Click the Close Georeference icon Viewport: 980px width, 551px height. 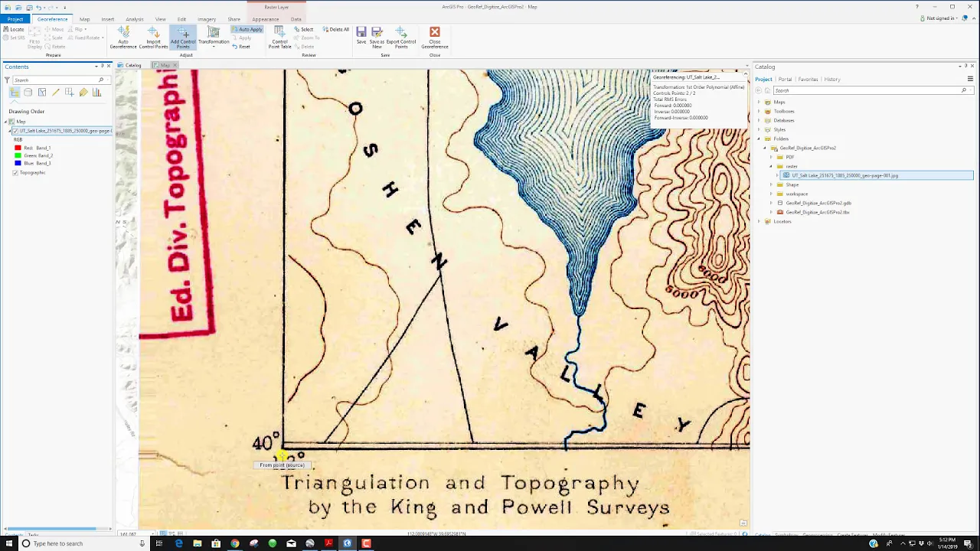pyautogui.click(x=435, y=37)
